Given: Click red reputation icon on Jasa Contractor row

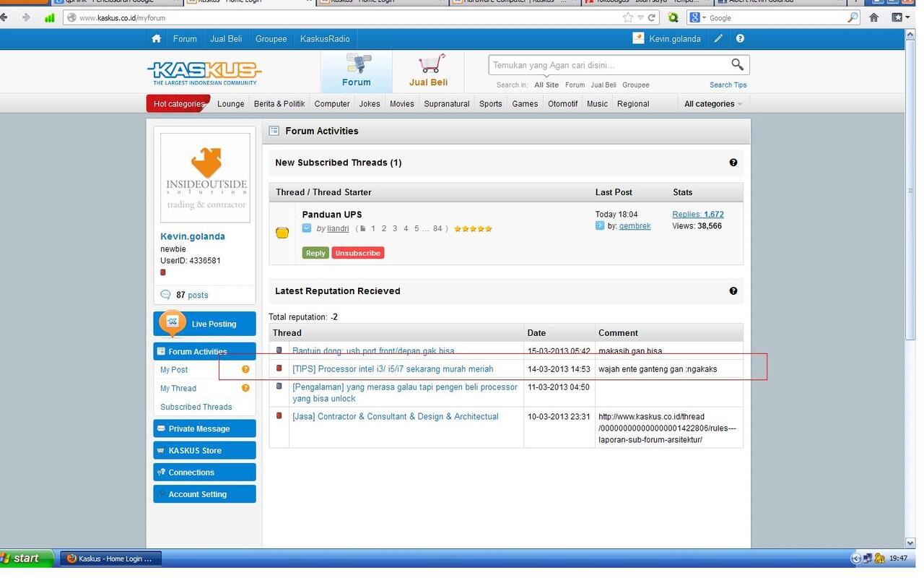Looking at the screenshot, I should pyautogui.click(x=279, y=415).
